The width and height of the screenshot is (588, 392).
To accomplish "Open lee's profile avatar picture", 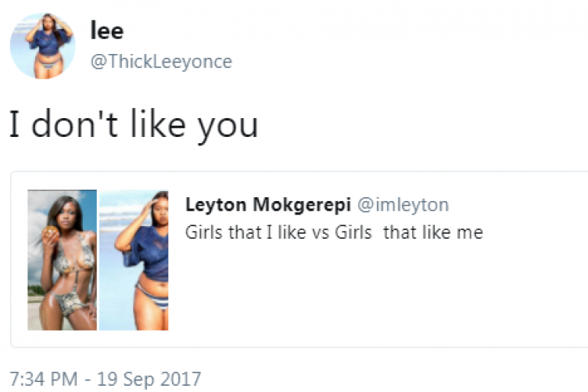I will (x=42, y=45).
